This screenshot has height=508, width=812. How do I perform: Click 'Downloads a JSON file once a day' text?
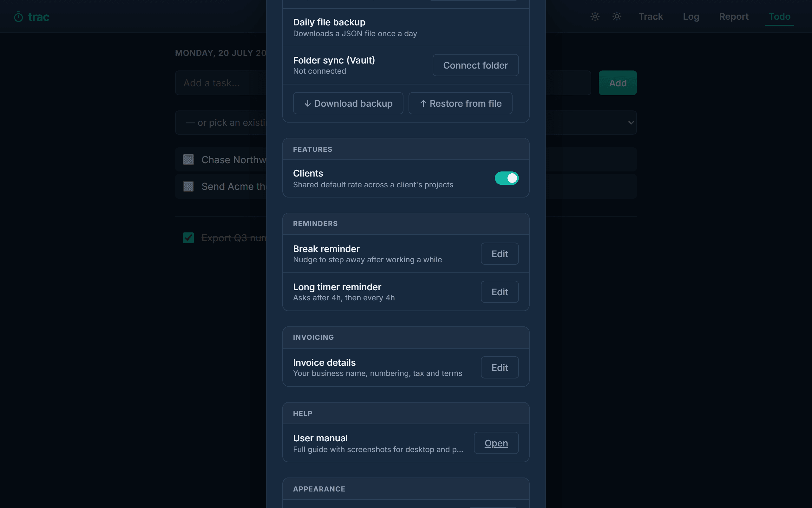pyautogui.click(x=355, y=34)
